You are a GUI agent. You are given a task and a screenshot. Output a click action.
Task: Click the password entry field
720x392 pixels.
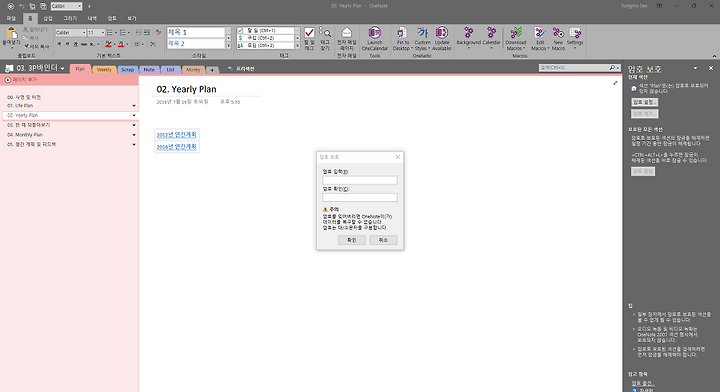[x=360, y=180]
